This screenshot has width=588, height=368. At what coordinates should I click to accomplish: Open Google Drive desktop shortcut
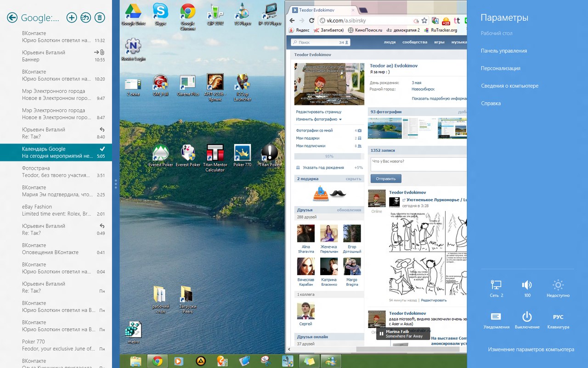133,14
